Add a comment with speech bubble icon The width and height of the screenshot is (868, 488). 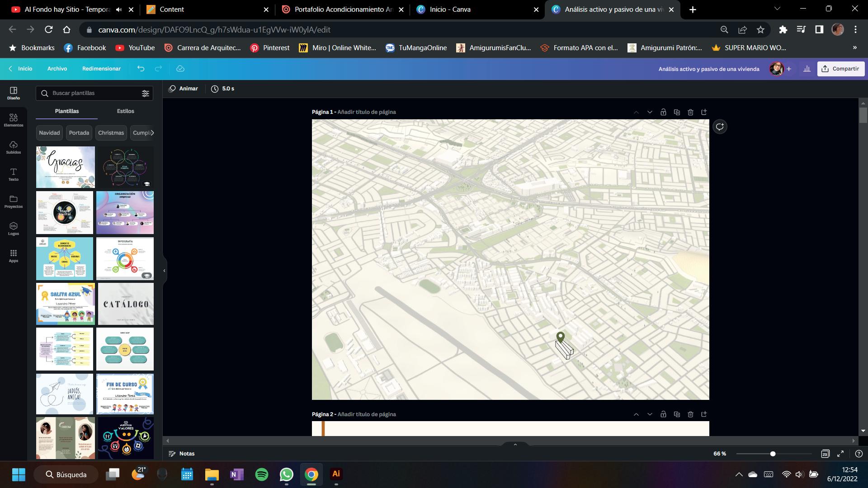pyautogui.click(x=720, y=127)
